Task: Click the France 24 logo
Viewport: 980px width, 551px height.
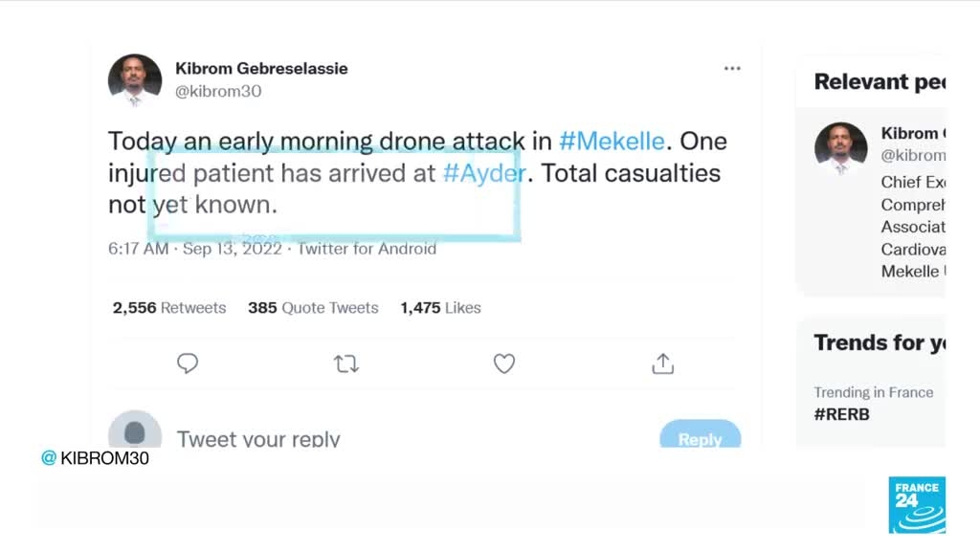Action: click(x=916, y=504)
